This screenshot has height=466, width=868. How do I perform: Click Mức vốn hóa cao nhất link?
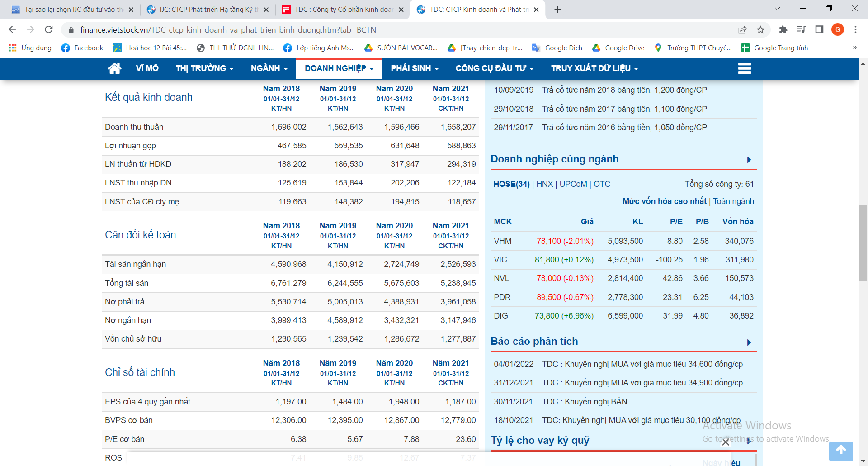click(x=664, y=201)
